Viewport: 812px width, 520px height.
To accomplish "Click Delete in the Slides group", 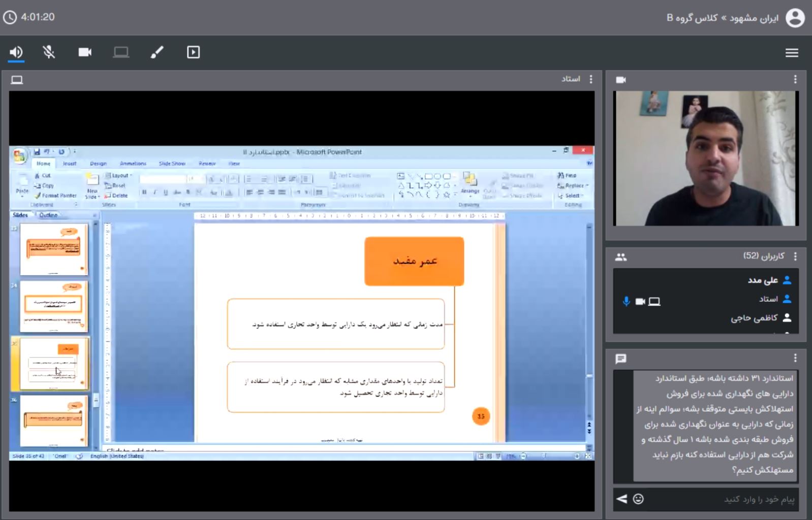I will click(116, 196).
